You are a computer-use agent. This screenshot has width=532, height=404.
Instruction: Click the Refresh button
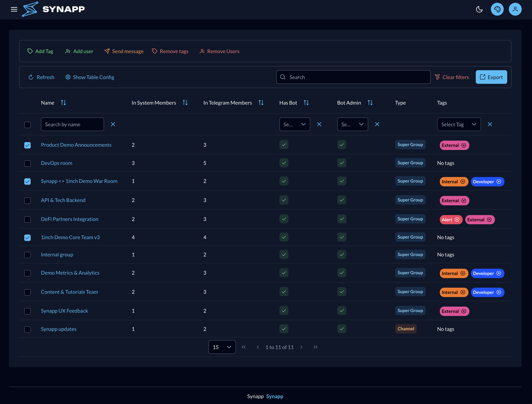(41, 77)
